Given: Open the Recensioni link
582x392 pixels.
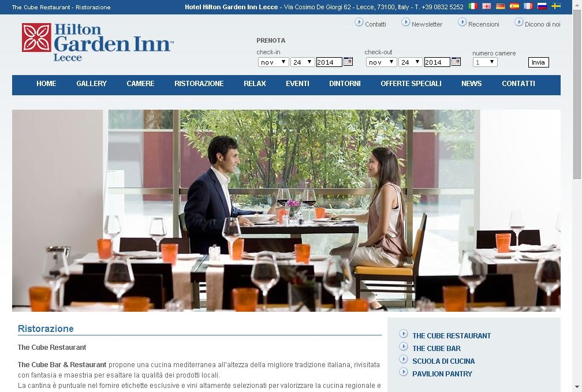Looking at the screenshot, I should coord(484,24).
